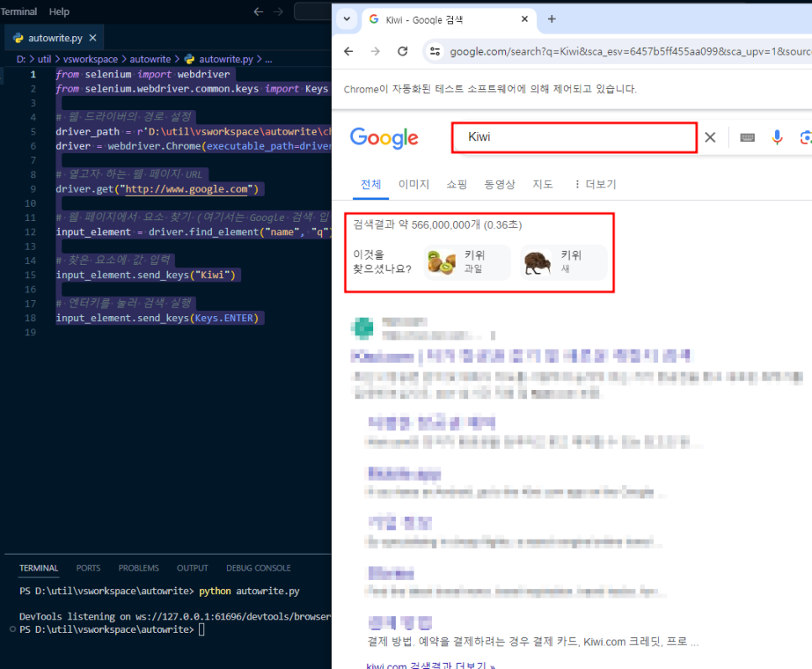The image size is (812, 669).
Task: Select the 전체 results tab
Action: pos(371,184)
